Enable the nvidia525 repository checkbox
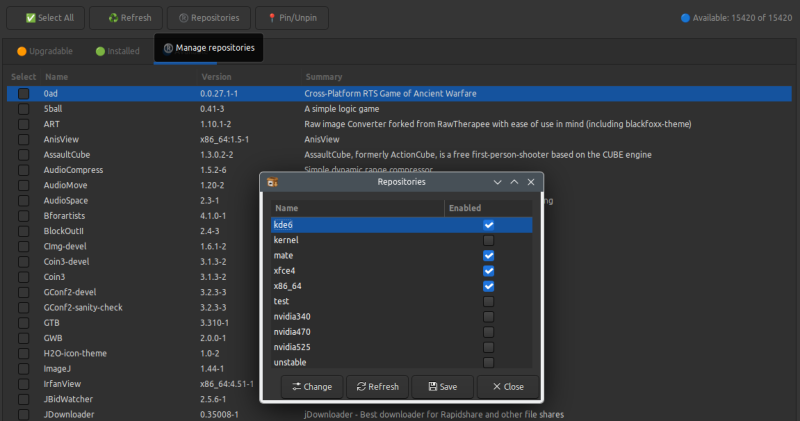The image size is (800, 421). click(488, 348)
